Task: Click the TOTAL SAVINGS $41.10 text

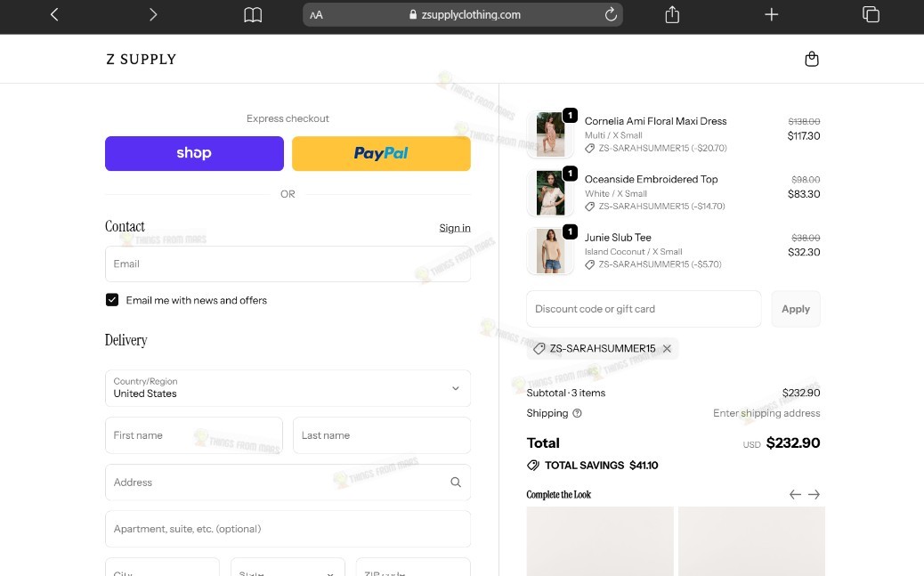Action: [x=601, y=466]
